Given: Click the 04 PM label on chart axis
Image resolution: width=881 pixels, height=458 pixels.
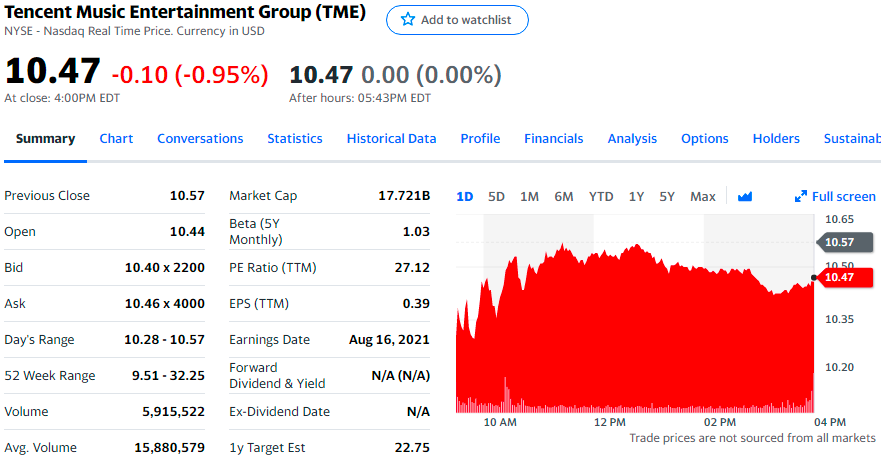Looking at the screenshot, I should pyautogui.click(x=830, y=422).
